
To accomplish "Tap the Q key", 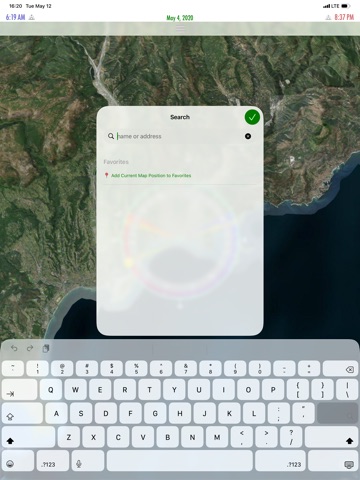I will tap(51, 389).
